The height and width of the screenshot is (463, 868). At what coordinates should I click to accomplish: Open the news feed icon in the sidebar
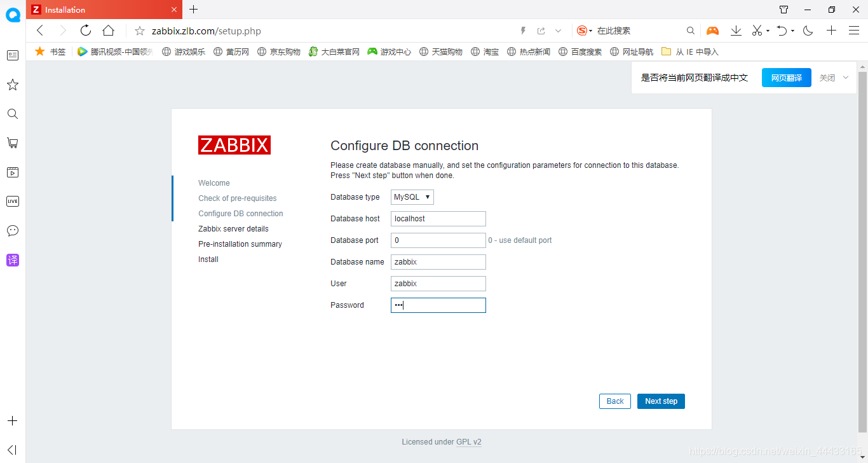point(13,55)
